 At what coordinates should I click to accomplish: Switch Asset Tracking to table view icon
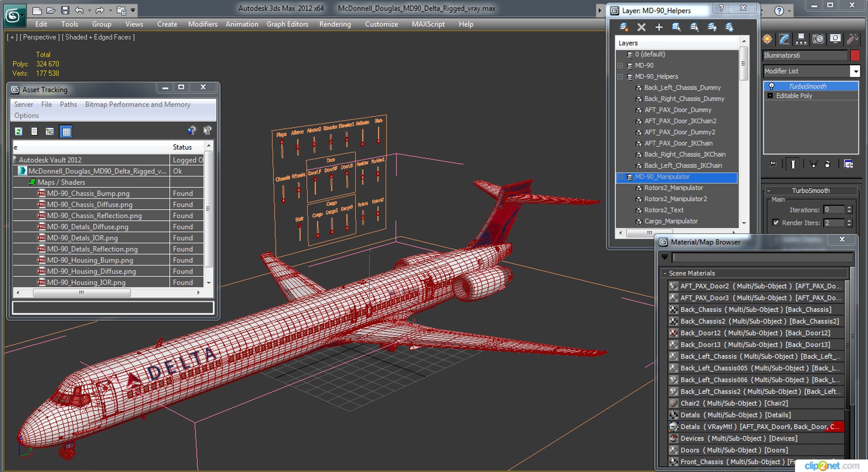coord(66,132)
